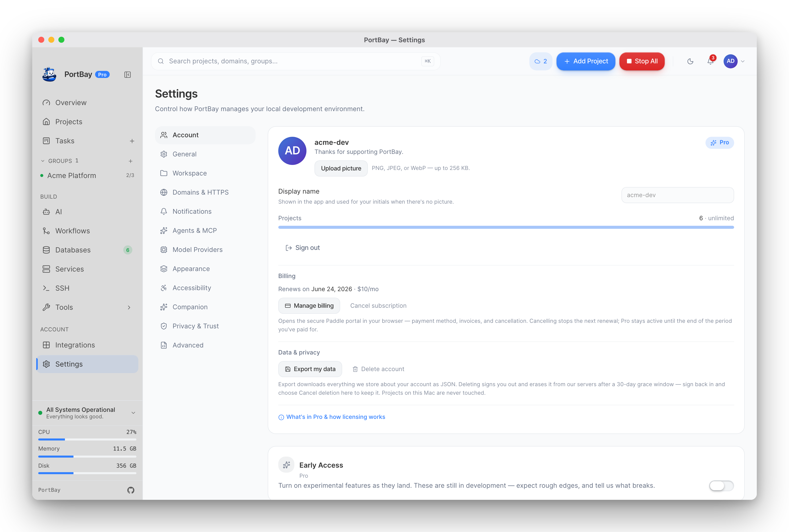Open SSH in the sidebar
789x532 pixels.
coord(87,288)
